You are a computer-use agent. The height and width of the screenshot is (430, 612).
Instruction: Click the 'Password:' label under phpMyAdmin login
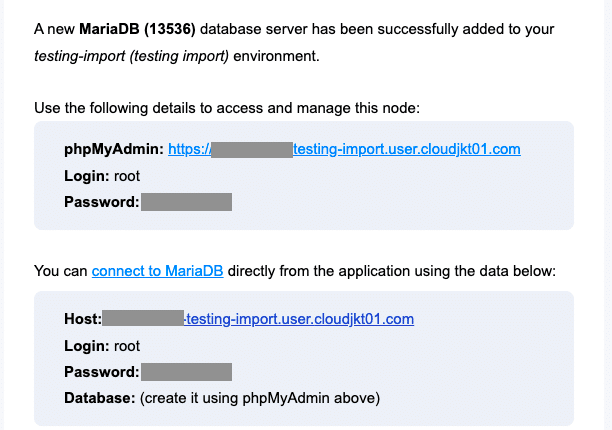pos(101,202)
